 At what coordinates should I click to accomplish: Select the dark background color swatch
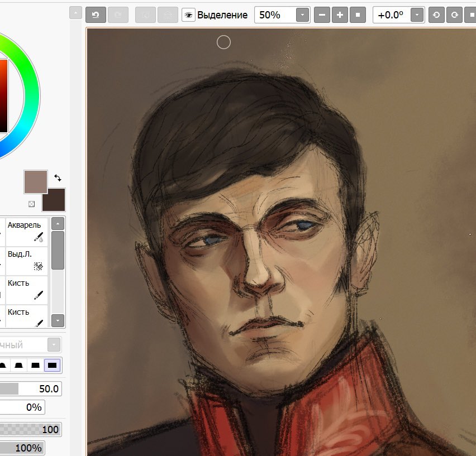[55, 201]
